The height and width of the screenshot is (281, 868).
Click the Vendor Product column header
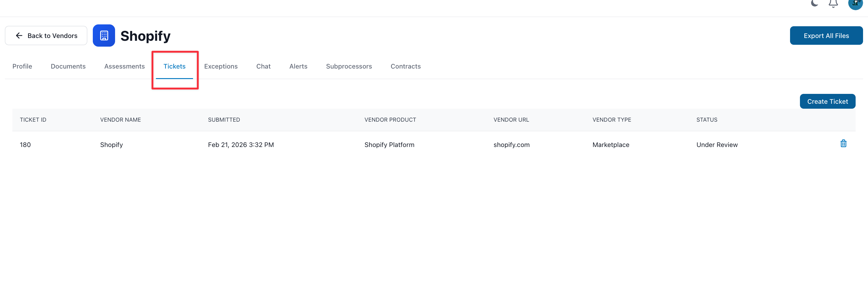coord(390,120)
